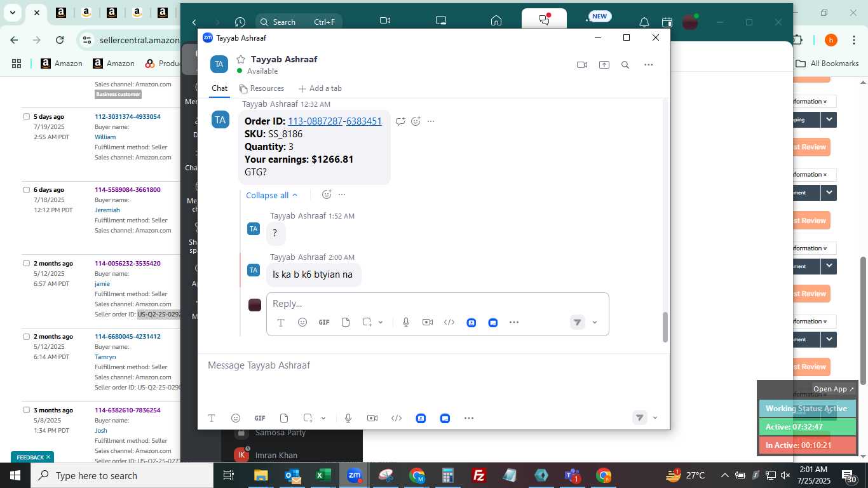Open the more options menu in chat header
The image size is (868, 488).
(x=648, y=65)
